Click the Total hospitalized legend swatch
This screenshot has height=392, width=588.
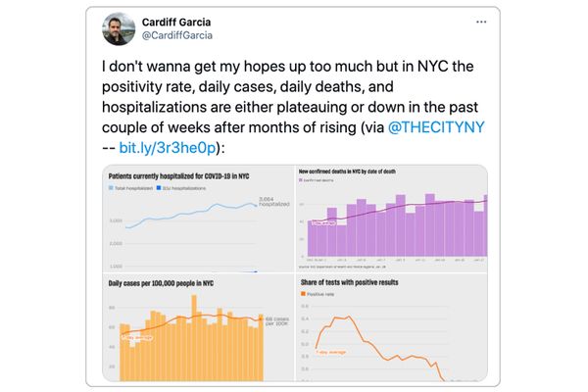click(x=113, y=186)
